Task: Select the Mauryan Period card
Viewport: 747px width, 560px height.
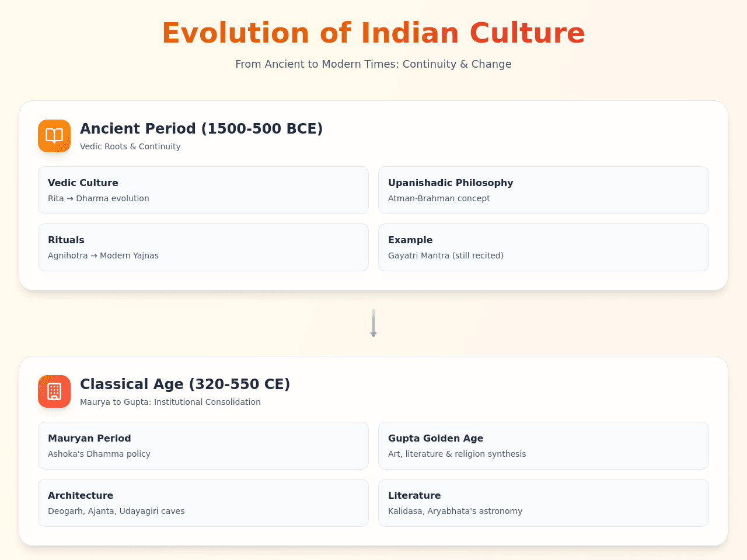Action: click(203, 446)
